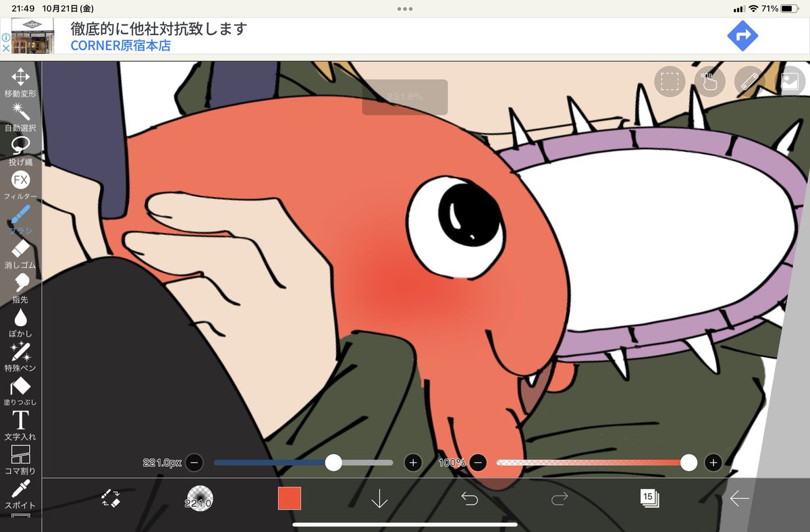Image resolution: width=810 pixels, height=532 pixels.
Task: Increase brush size with plus button
Action: click(413, 462)
